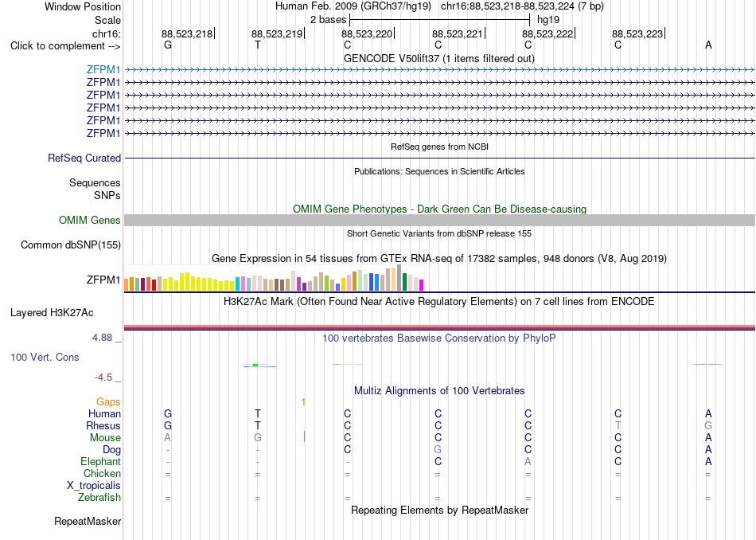Click the orange '1' in the Gaps row
756x540 pixels.
click(x=303, y=402)
